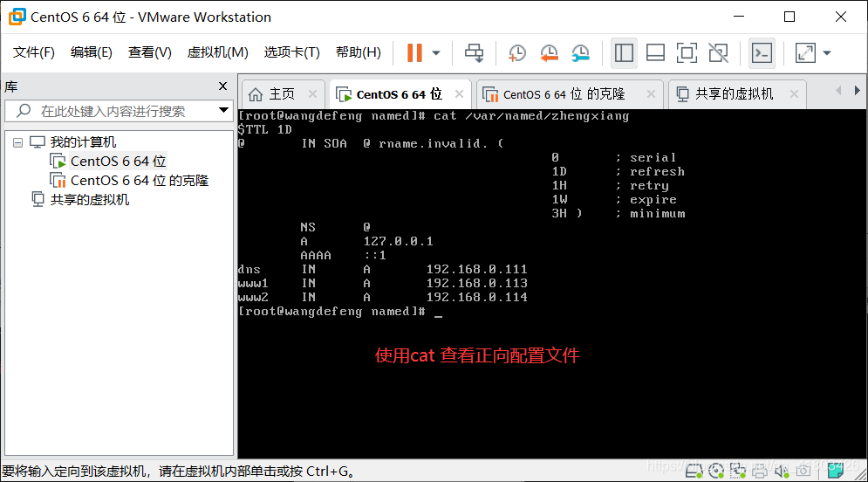Viewport: 868px width, 482px height.
Task: Open the 查看(V) menu
Action: point(150,52)
